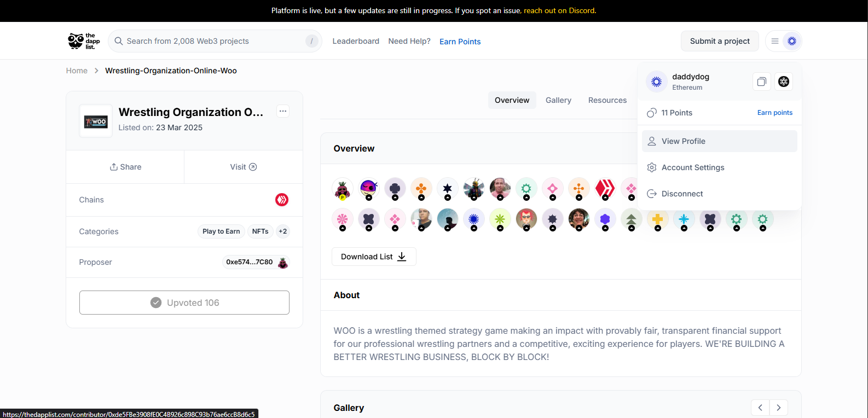The image size is (868, 418).
Task: Click the Account Settings gear icon
Action: point(652,167)
